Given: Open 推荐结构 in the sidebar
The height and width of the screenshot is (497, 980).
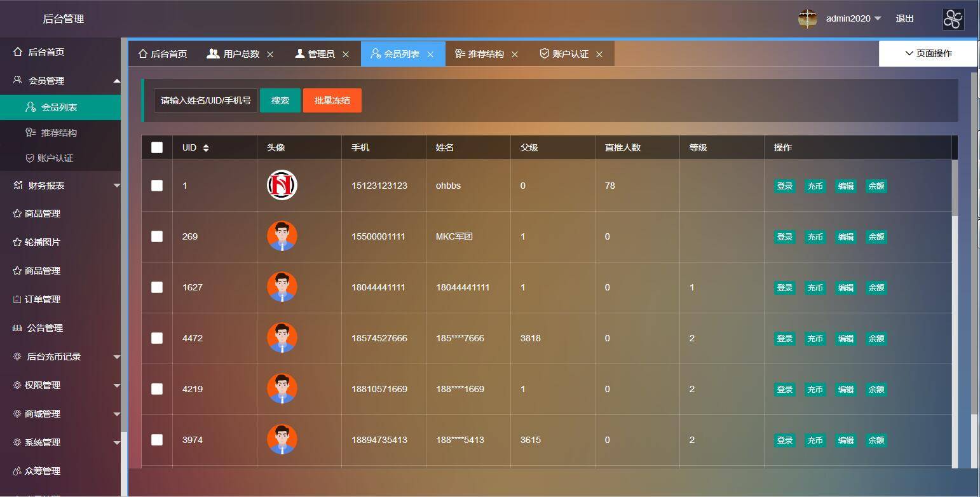Looking at the screenshot, I should (58, 133).
